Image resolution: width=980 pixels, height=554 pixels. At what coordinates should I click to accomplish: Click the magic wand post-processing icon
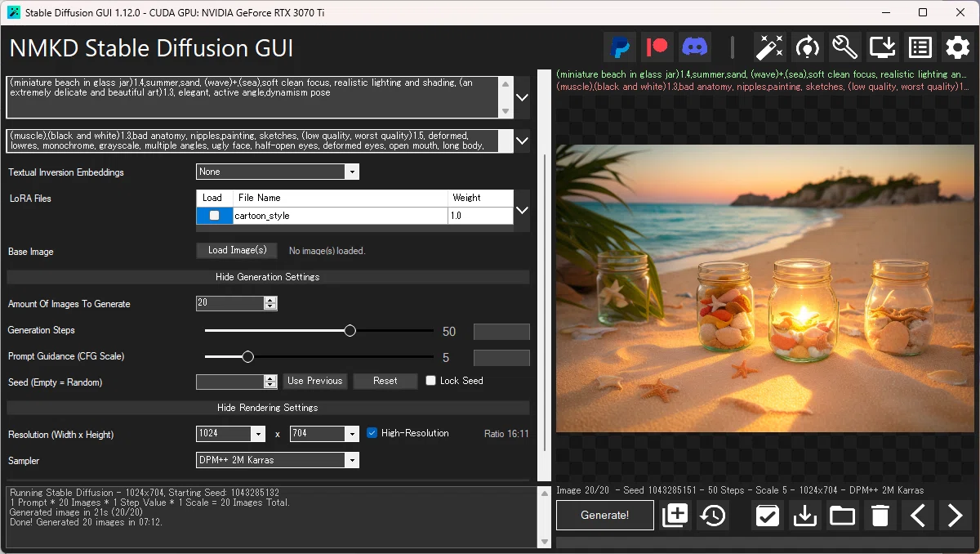(769, 47)
